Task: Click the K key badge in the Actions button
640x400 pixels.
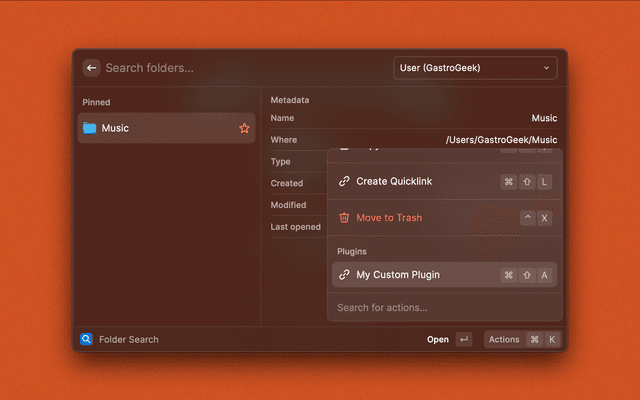Action: [552, 339]
